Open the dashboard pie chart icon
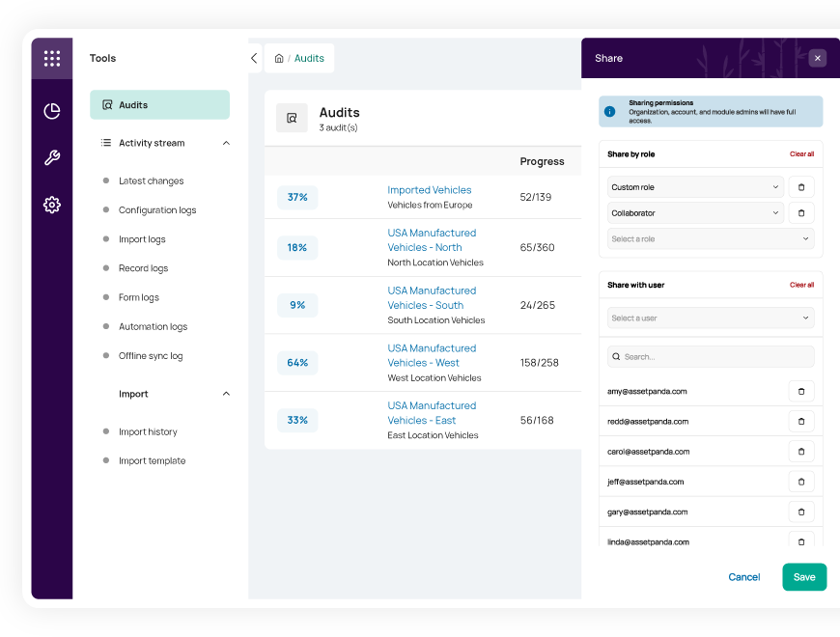The height and width of the screenshot is (637, 840). click(x=52, y=111)
